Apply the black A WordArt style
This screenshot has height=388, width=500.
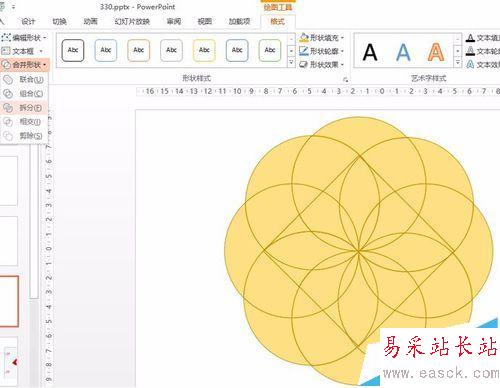(x=370, y=52)
